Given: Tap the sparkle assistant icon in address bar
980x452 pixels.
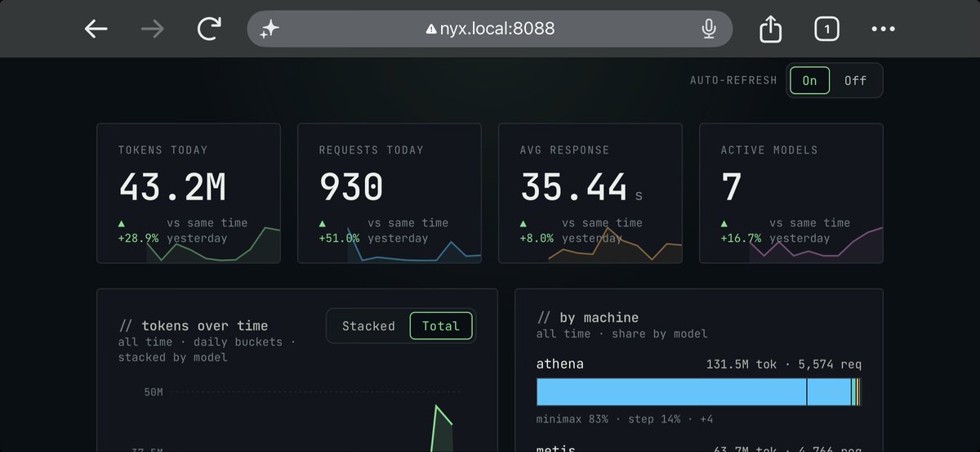Looking at the screenshot, I should [269, 29].
